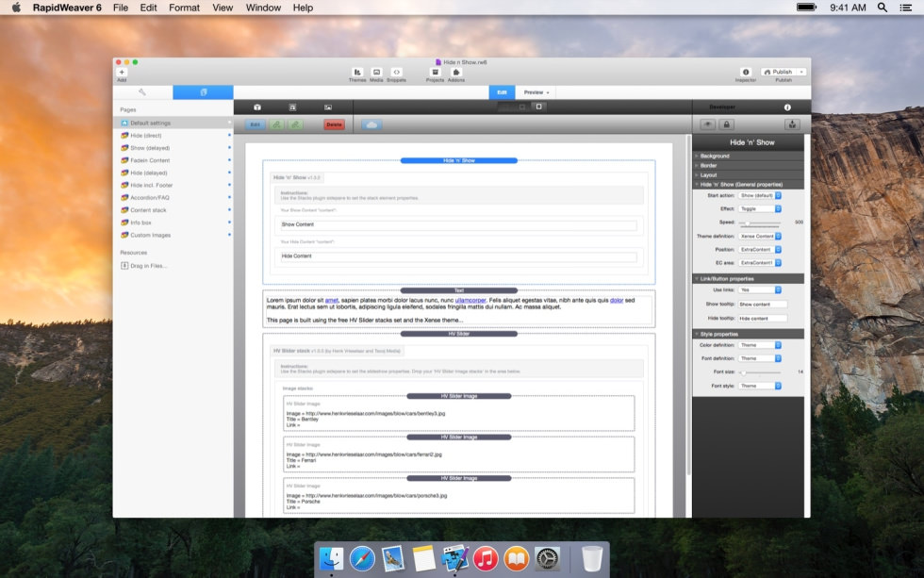Click the first green link button
This screenshot has width=924, height=578.
(276, 124)
